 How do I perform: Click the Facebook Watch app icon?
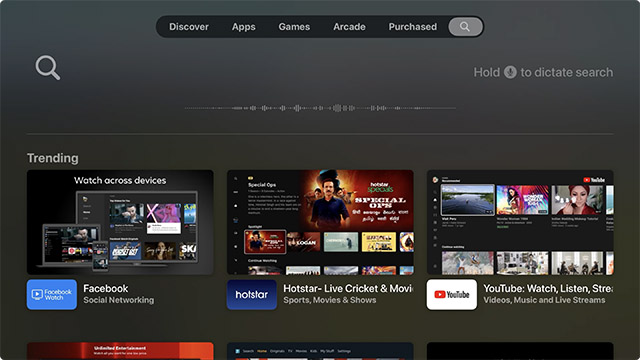point(52,294)
